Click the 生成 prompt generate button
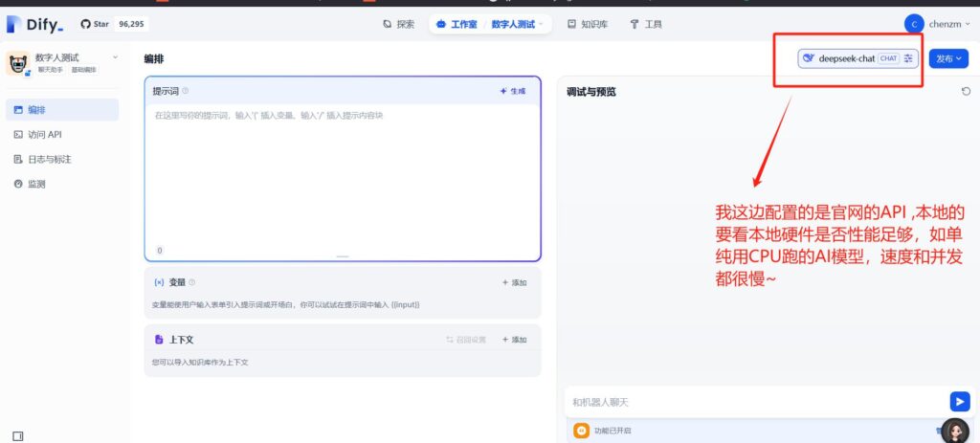The height and width of the screenshot is (443, 980). [513, 91]
